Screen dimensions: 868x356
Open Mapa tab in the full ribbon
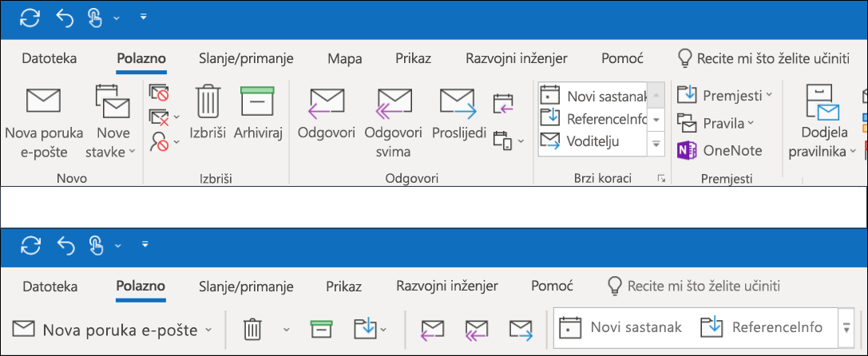tap(344, 58)
